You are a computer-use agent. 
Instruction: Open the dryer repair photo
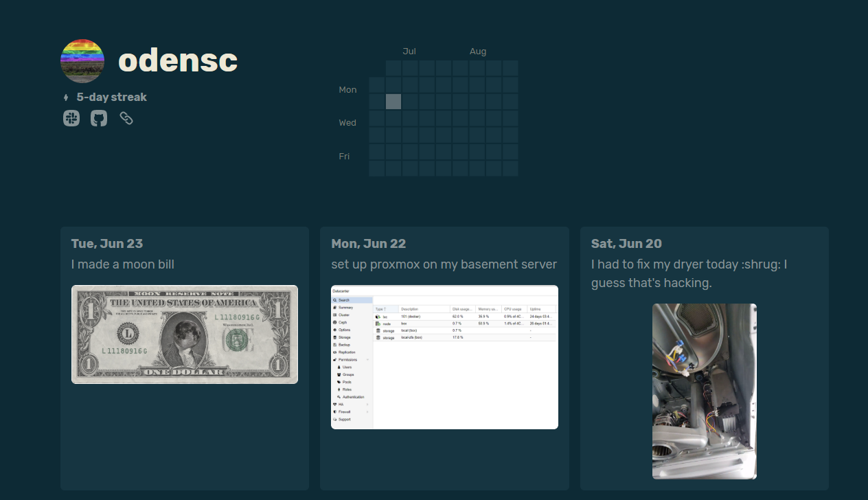point(705,391)
